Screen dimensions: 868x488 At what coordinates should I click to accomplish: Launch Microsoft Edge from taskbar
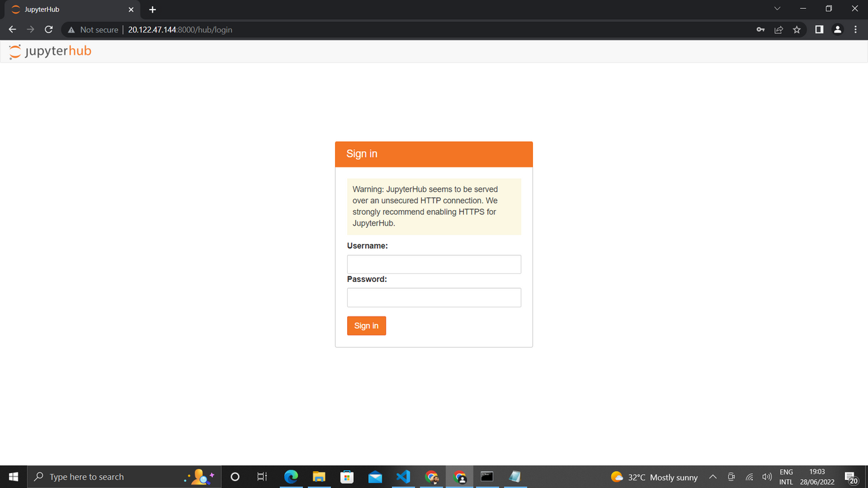click(291, 477)
